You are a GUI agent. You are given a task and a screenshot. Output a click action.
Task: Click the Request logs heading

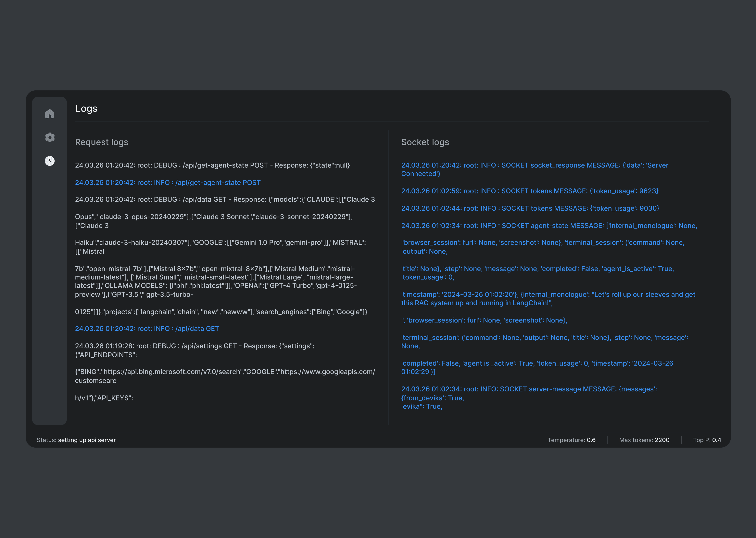click(x=101, y=142)
